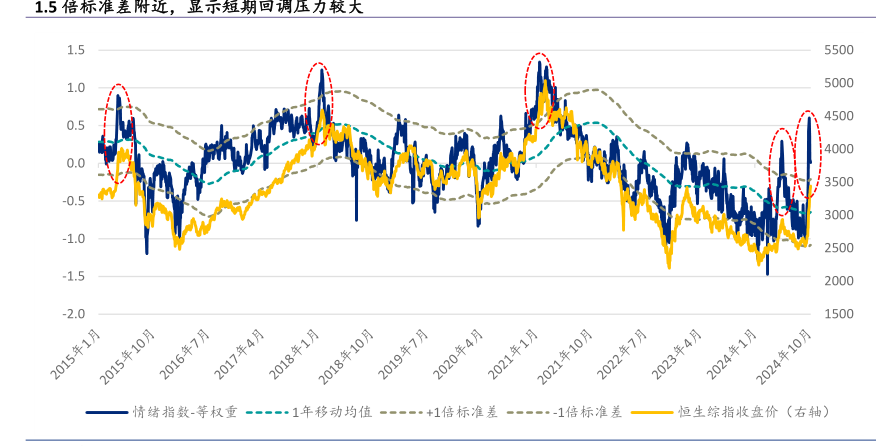
Task: Click the 2019年7月 x-axis date label
Action: [x=405, y=355]
